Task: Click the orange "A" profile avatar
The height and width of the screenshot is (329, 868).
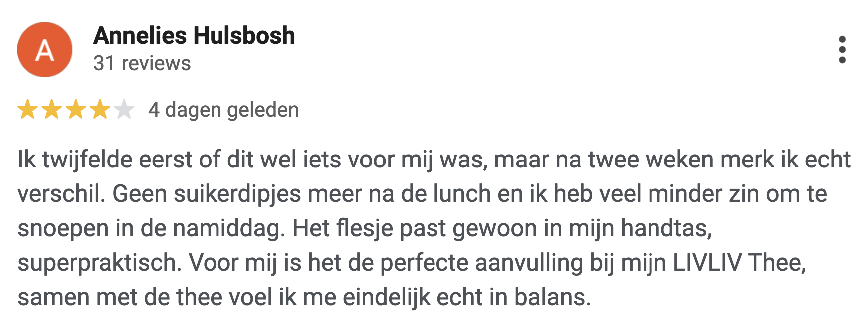Action: pos(45,50)
